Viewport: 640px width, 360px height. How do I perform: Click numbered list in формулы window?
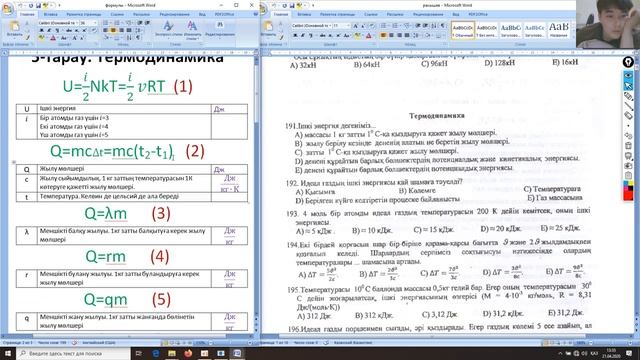(116, 23)
